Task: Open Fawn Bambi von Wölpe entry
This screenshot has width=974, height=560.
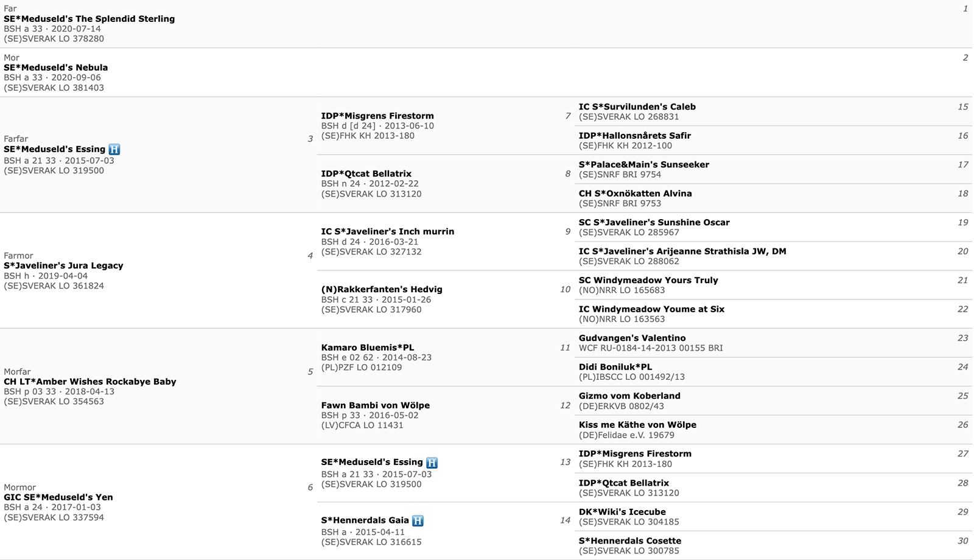Action: coord(376,405)
